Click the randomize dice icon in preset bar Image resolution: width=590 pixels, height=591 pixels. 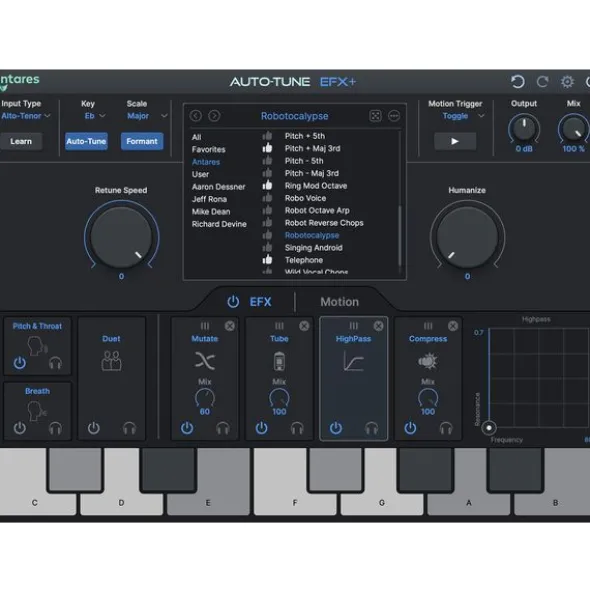375,116
